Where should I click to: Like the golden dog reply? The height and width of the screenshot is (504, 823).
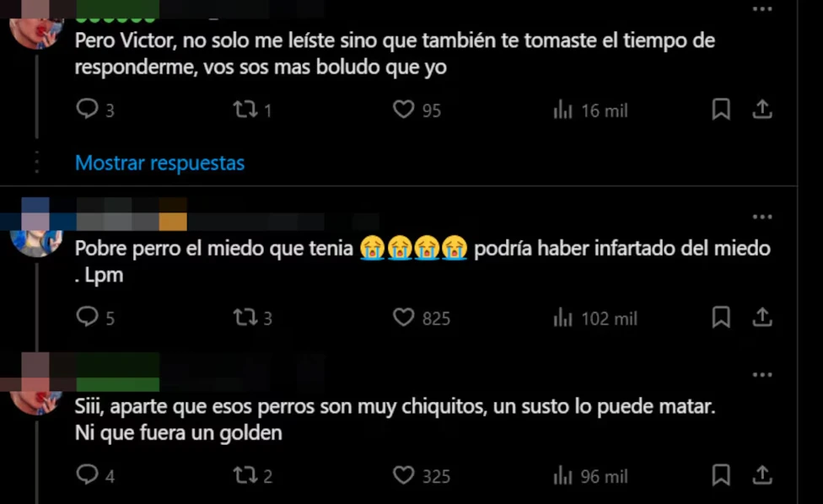click(405, 475)
